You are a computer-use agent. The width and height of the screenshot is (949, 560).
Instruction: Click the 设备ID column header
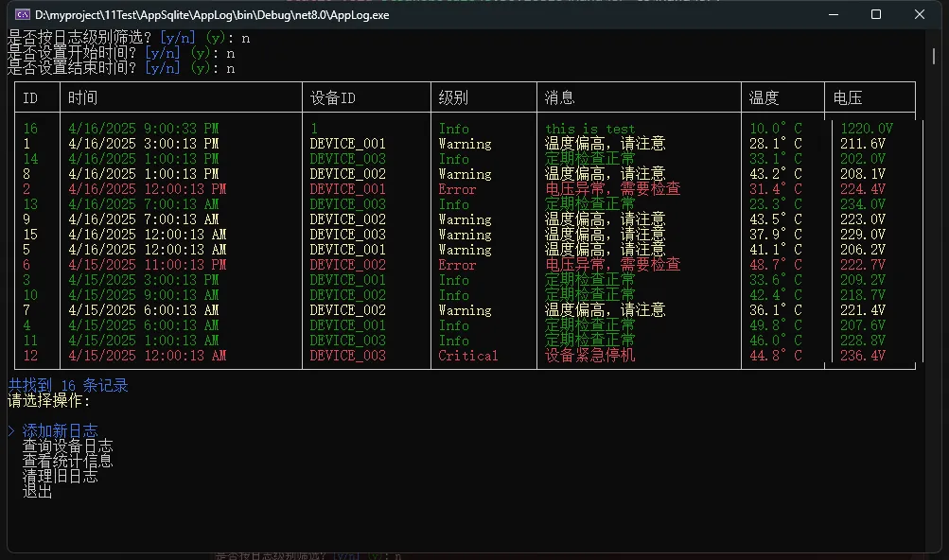tap(333, 97)
